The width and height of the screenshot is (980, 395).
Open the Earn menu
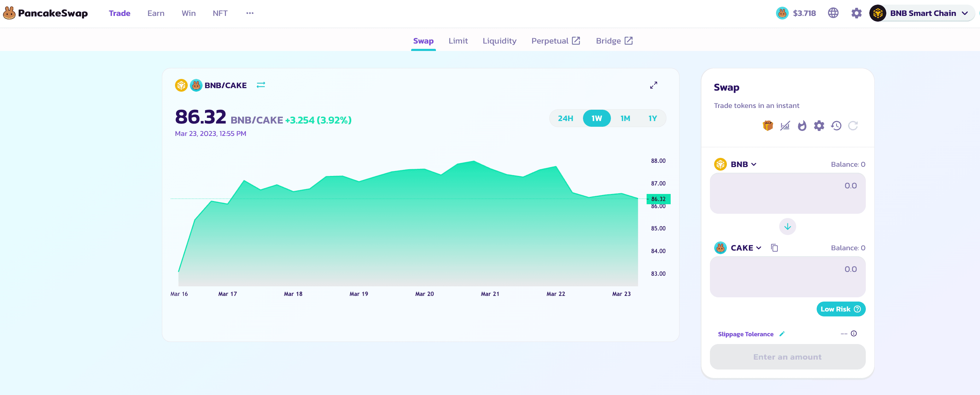point(156,13)
